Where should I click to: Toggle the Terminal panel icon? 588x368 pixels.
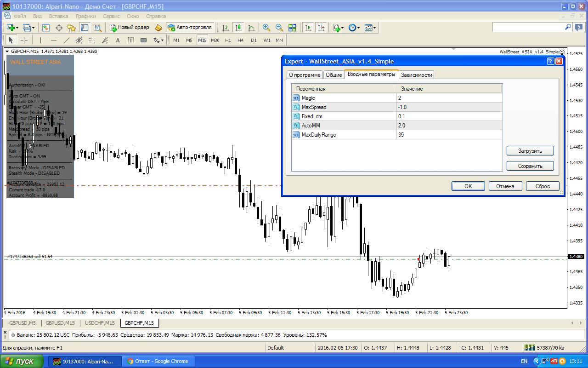[x=84, y=28]
